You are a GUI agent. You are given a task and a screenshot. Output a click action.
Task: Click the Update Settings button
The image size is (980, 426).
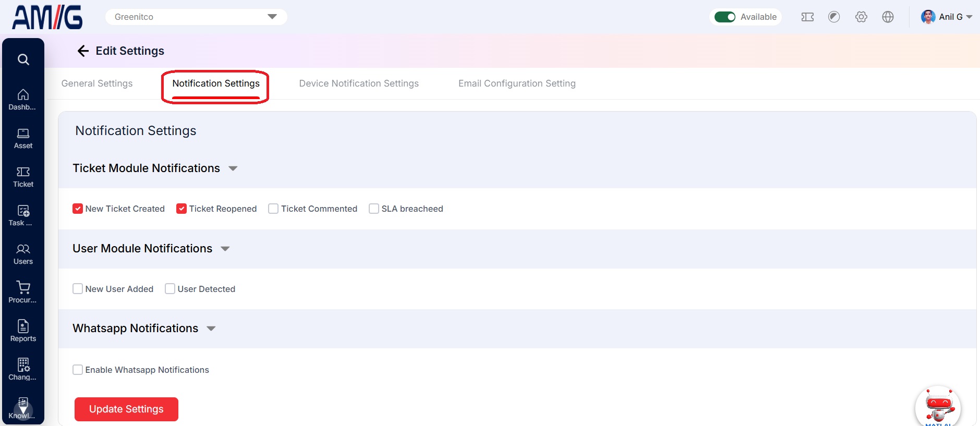point(126,409)
